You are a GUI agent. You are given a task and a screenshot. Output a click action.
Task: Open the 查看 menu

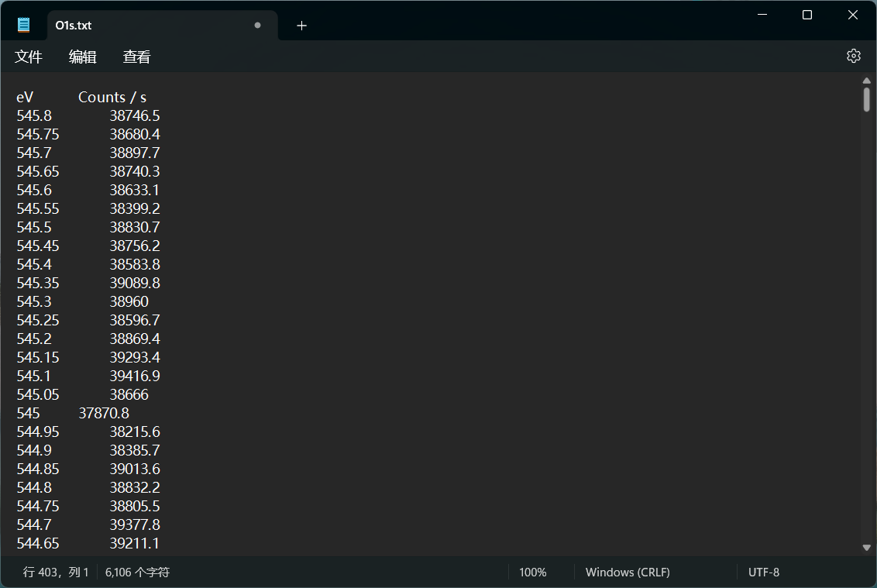tap(137, 57)
